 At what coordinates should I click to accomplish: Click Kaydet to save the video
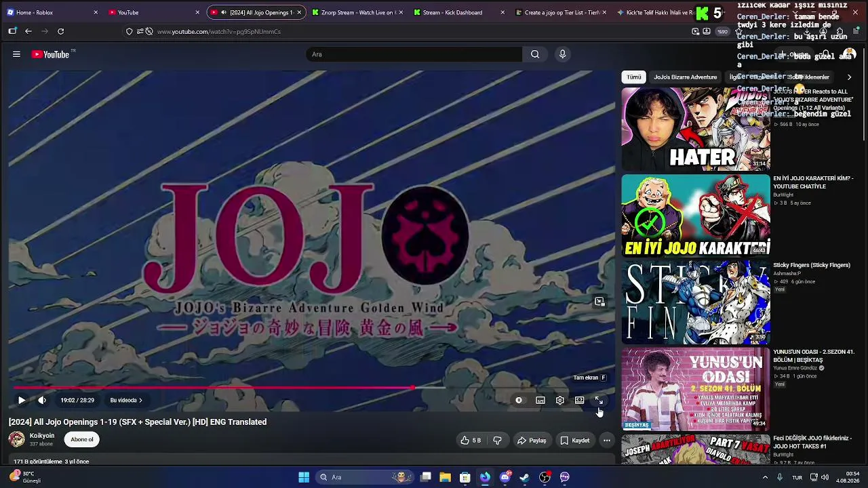tap(575, 441)
